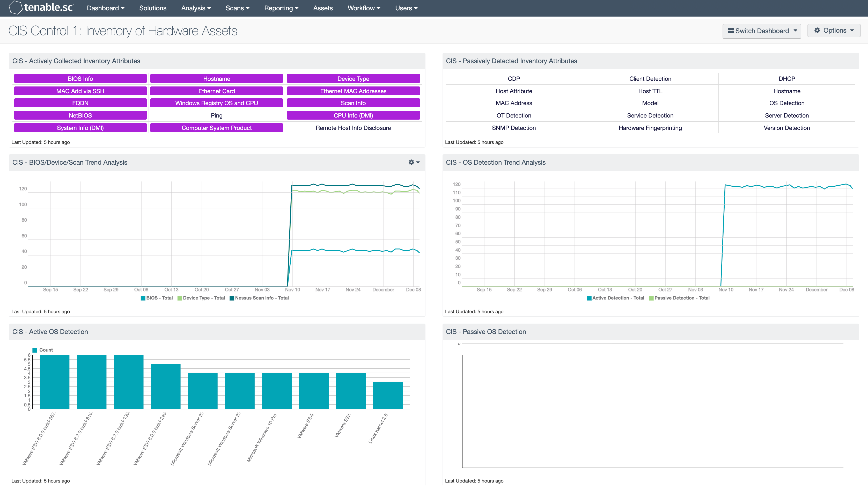Screen dimensions: 868x496
Task: Click the DHCP cell
Action: coord(787,78)
